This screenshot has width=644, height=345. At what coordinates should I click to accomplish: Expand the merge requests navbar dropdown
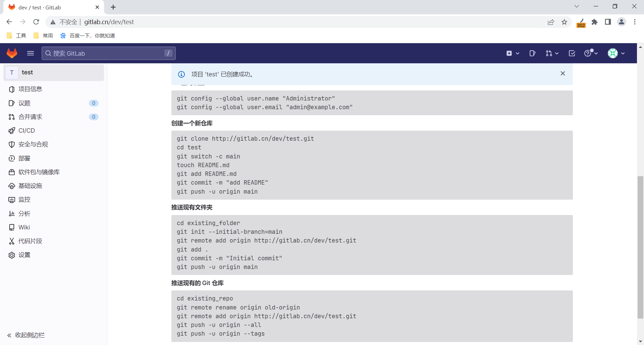(552, 53)
